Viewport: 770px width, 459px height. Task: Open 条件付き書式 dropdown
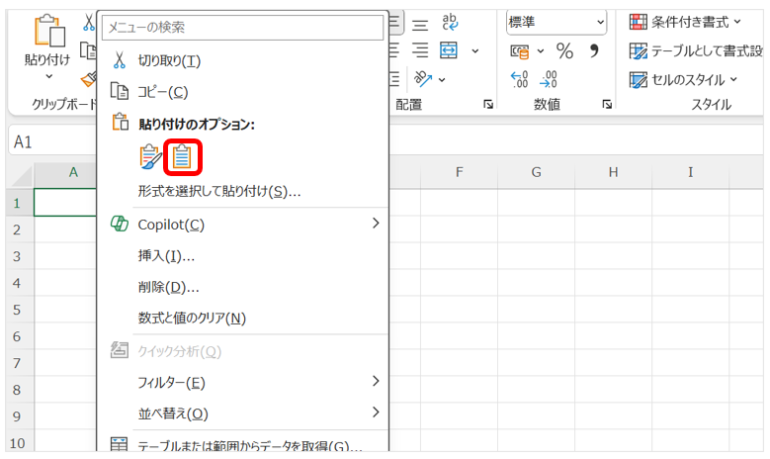pyautogui.click(x=685, y=22)
